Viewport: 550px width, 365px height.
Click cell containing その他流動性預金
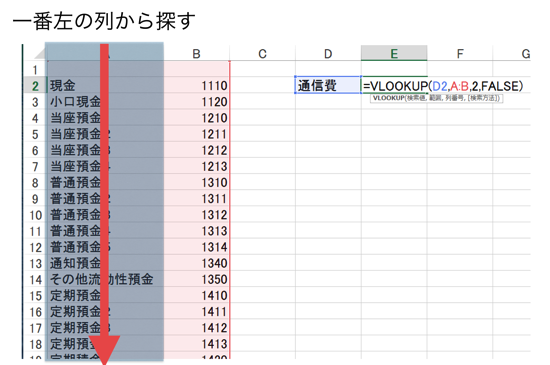coord(105,279)
